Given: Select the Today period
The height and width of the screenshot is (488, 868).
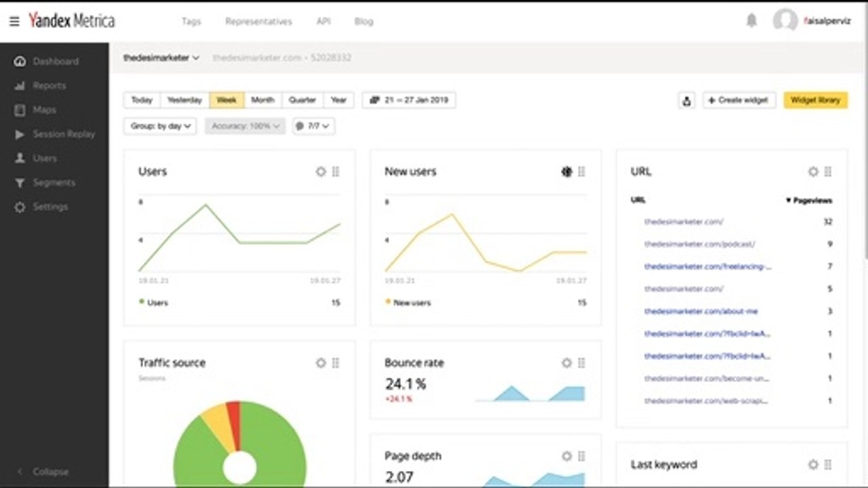Looking at the screenshot, I should click(142, 100).
